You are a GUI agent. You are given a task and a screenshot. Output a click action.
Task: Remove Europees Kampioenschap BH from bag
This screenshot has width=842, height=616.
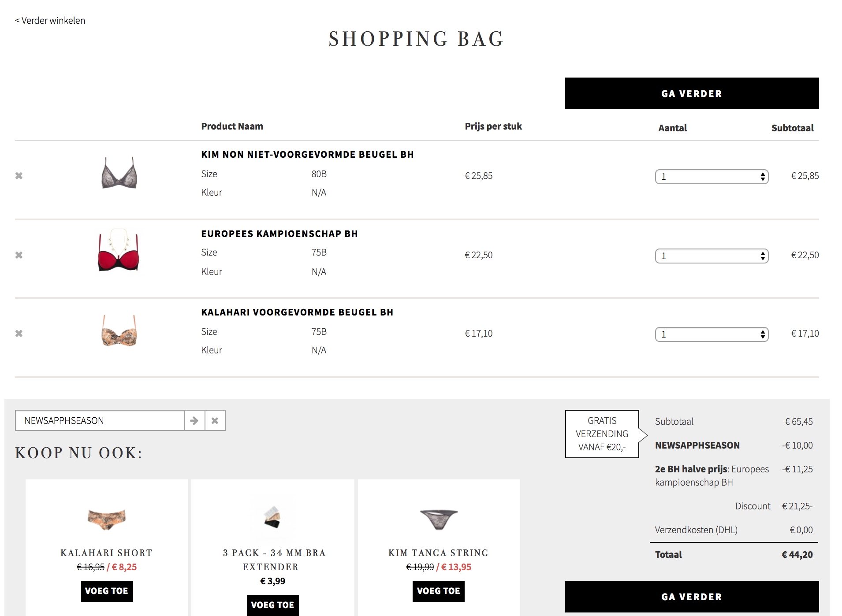(x=19, y=255)
